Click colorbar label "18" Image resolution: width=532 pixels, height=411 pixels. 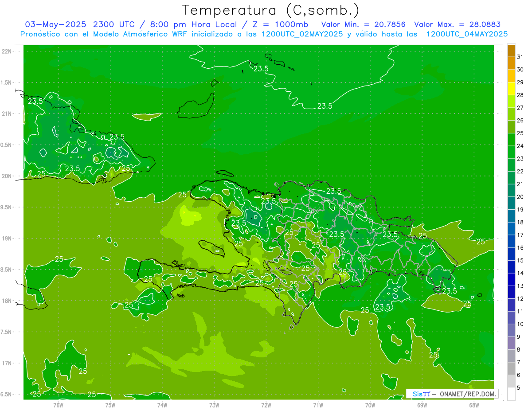click(520, 222)
